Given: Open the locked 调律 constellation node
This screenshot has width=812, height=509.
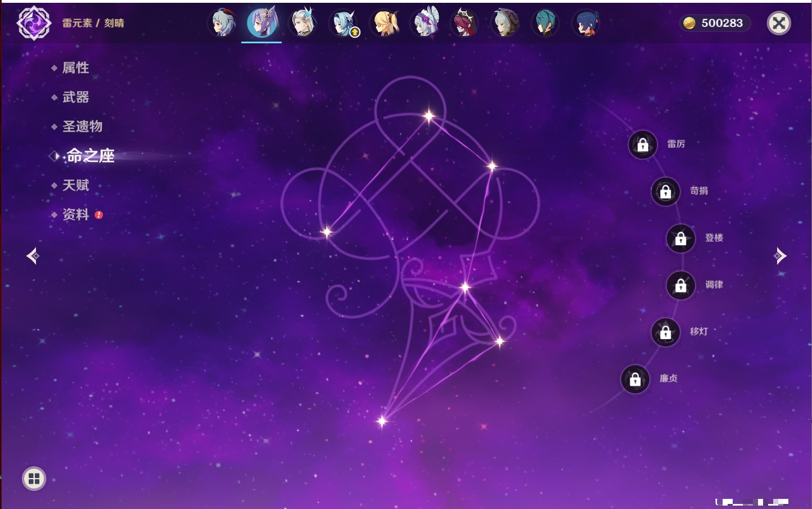Looking at the screenshot, I should pos(681,285).
